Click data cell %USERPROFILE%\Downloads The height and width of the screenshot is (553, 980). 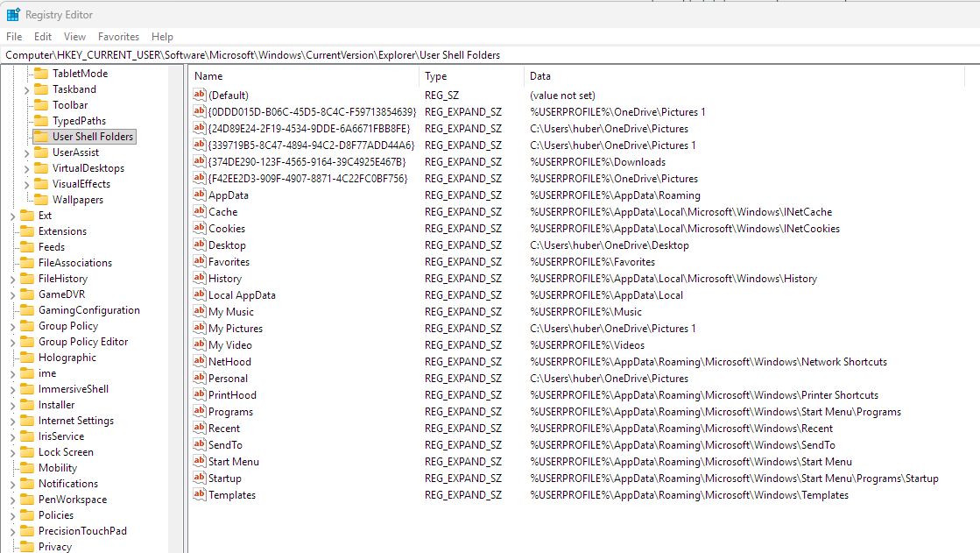pyautogui.click(x=597, y=161)
